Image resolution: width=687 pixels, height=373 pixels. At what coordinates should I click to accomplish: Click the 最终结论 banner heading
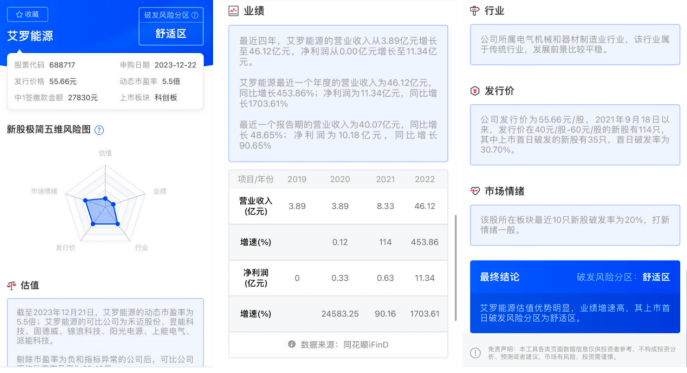point(499,277)
